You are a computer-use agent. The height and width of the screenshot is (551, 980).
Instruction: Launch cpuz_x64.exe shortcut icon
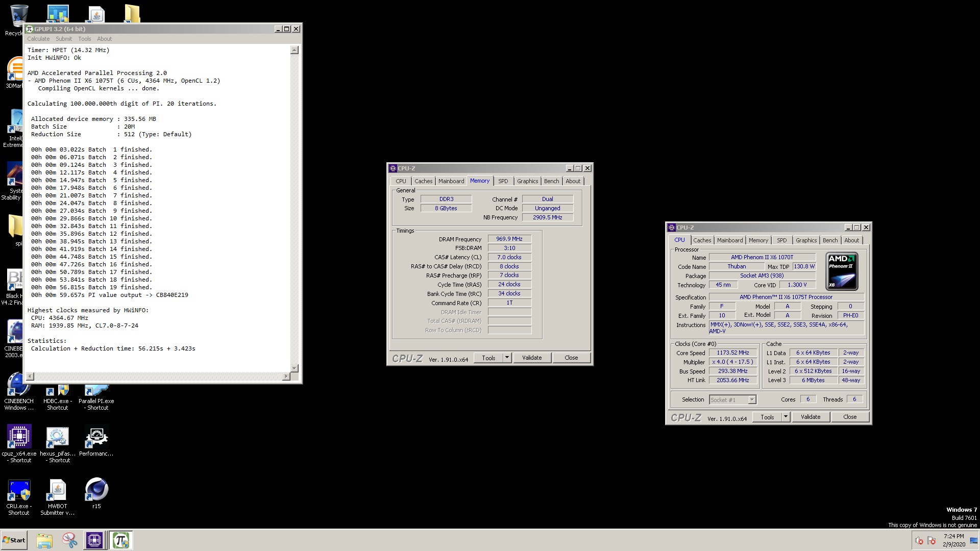coord(19,443)
